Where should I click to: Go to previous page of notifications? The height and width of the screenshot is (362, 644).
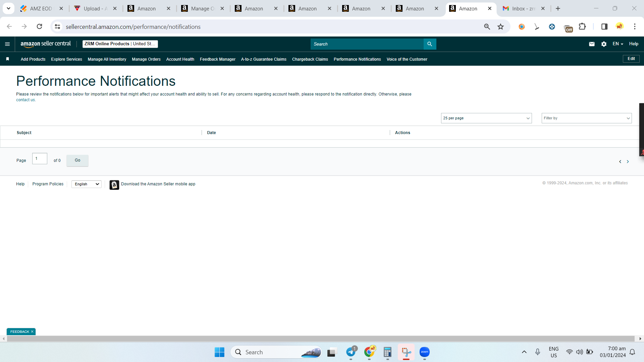[x=620, y=162]
